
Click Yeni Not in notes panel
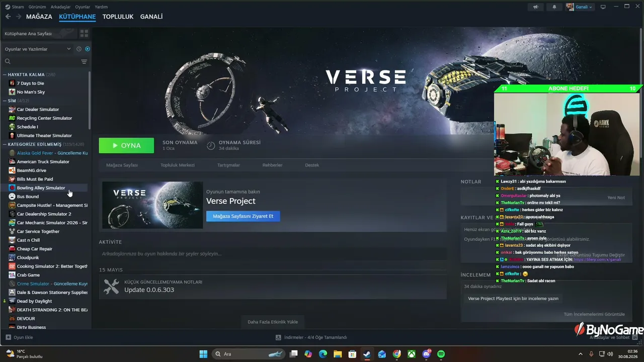[x=616, y=198]
